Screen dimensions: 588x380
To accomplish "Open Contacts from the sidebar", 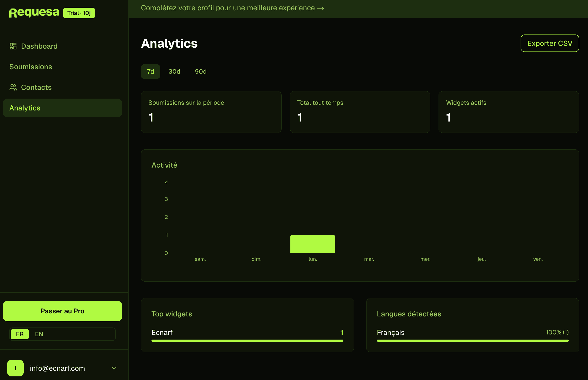I will 63,87.
